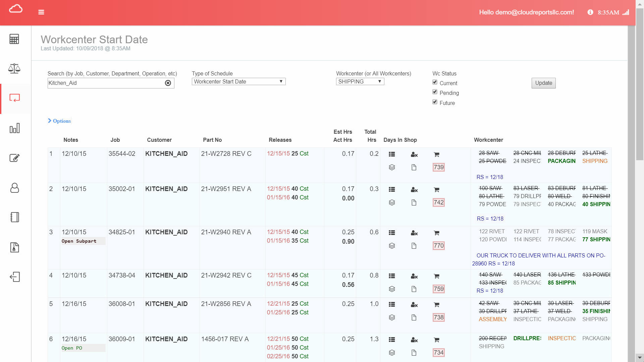Image resolution: width=644 pixels, height=362 pixels.
Task: Click the user/assign icon for job 35002-01
Action: 414,189
